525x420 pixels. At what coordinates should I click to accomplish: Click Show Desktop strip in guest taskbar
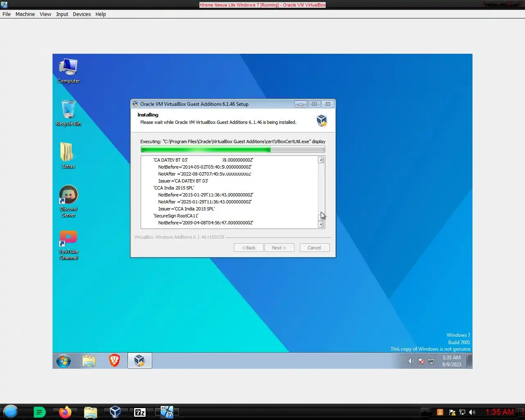[470, 361]
